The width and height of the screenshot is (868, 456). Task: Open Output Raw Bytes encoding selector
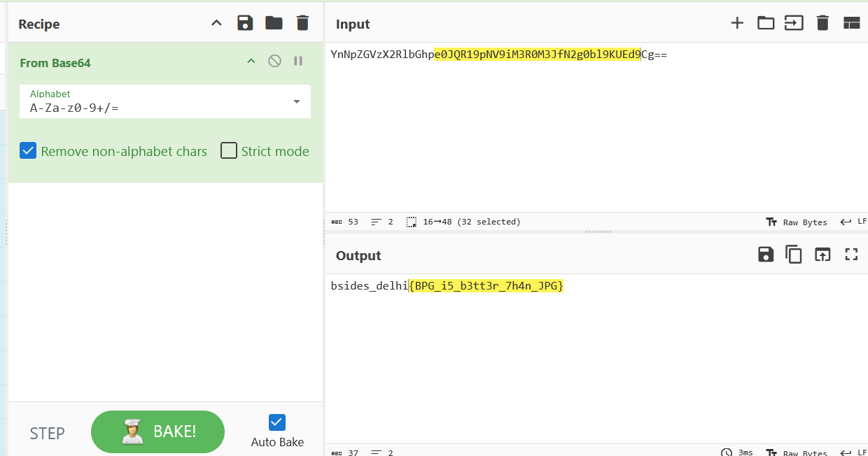coord(797,453)
